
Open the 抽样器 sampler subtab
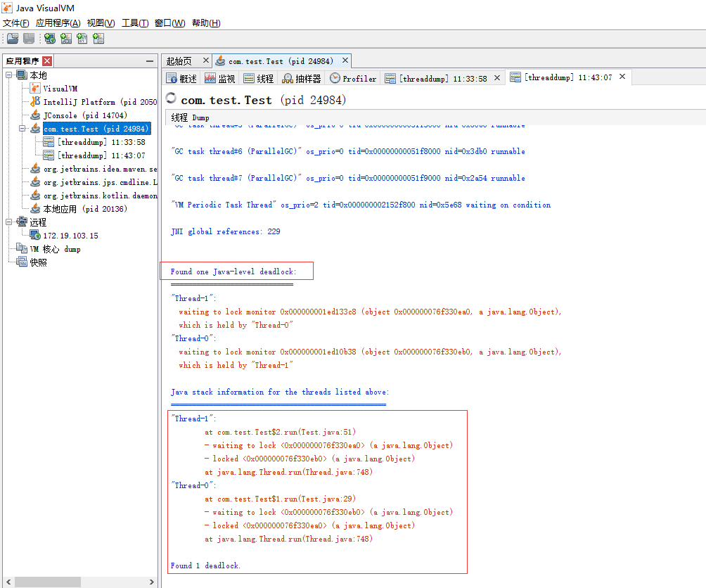pos(301,79)
